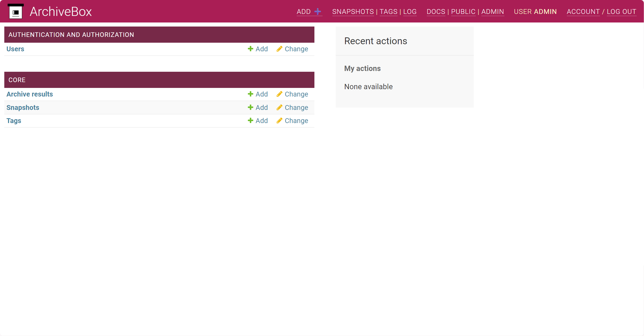Open the ArchiveBox home title link

[61, 12]
